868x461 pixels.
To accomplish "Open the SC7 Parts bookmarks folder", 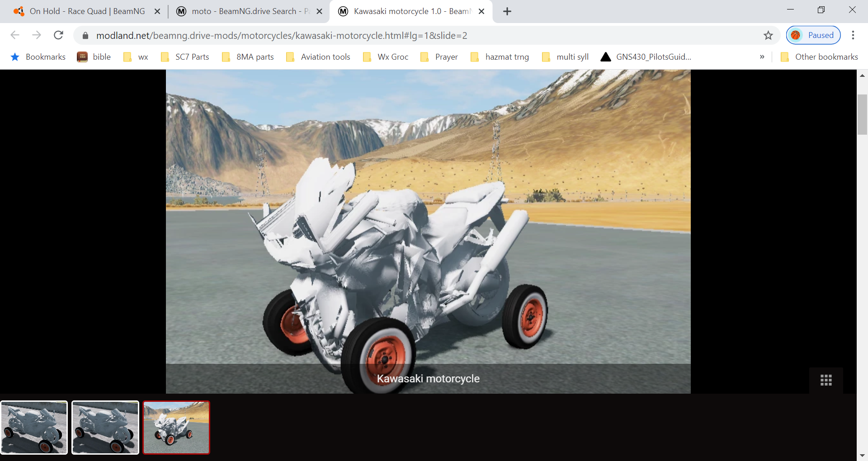I will 185,57.
